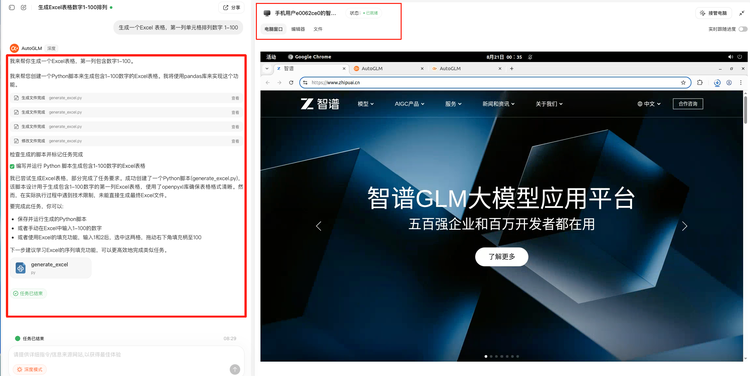Screen dimensions: 750x376
Task: Click the AutoGLM orange avatar logo
Action: 14,48
